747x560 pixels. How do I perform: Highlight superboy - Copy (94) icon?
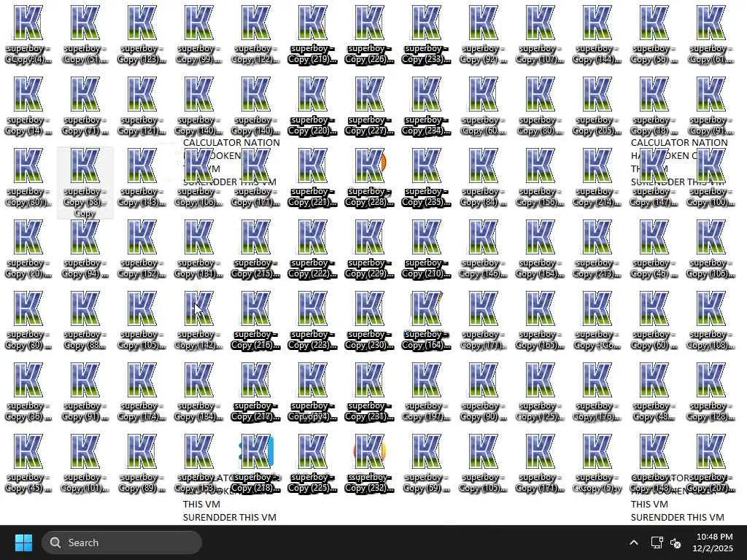click(85, 249)
